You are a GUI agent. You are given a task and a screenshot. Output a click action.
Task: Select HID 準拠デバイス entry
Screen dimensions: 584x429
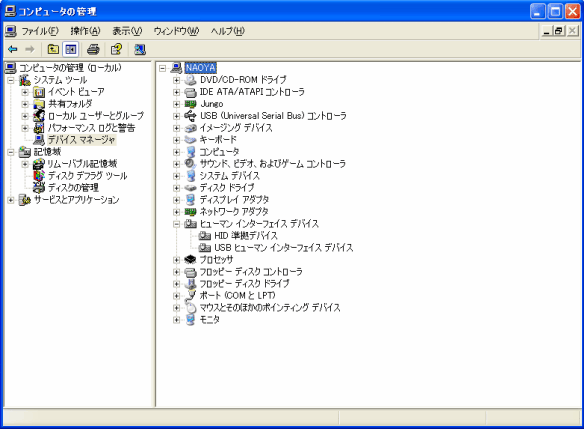pos(246,236)
